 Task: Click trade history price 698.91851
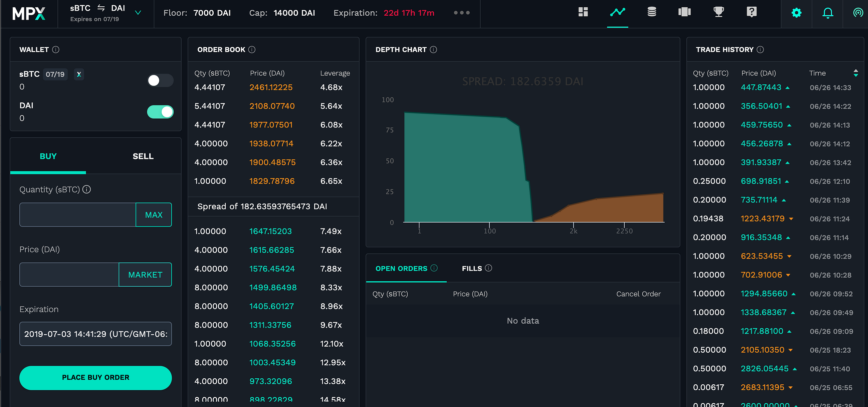point(761,181)
